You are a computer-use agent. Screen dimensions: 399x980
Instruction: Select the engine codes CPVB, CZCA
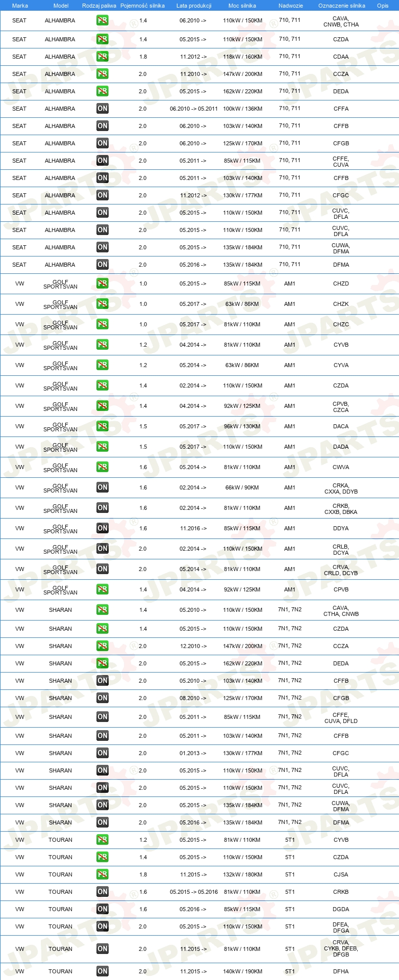(x=341, y=407)
